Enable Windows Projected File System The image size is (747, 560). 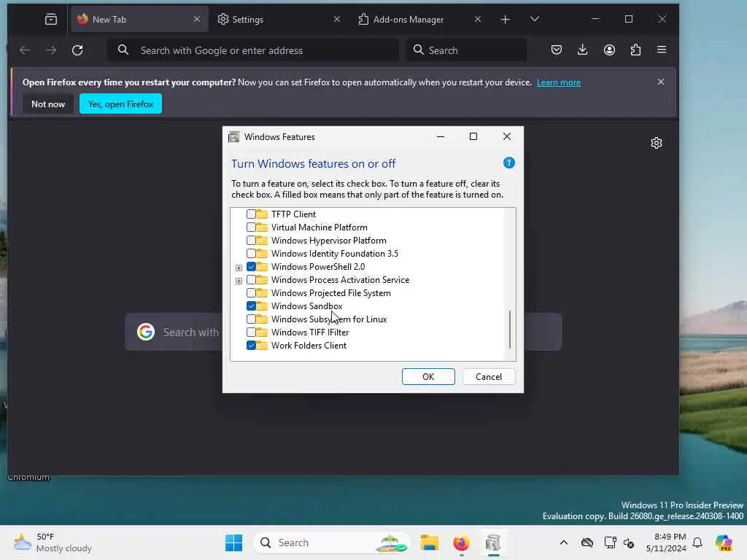(251, 293)
